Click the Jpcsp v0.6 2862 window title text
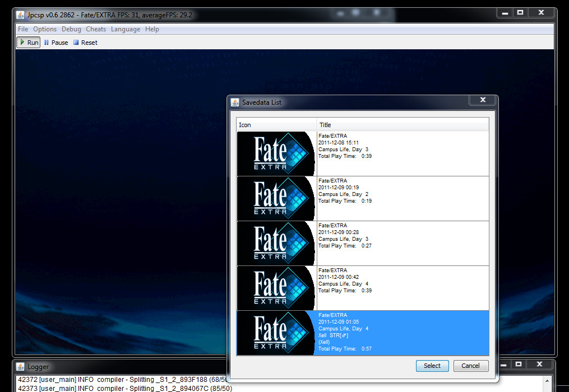 [x=109, y=15]
